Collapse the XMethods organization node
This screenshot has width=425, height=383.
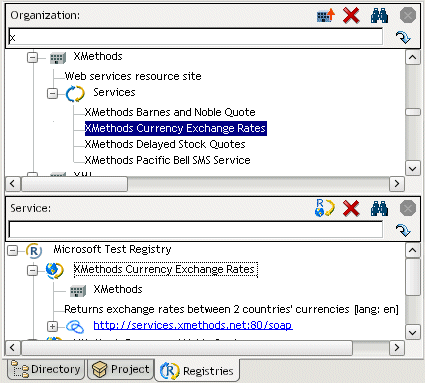tap(32, 58)
